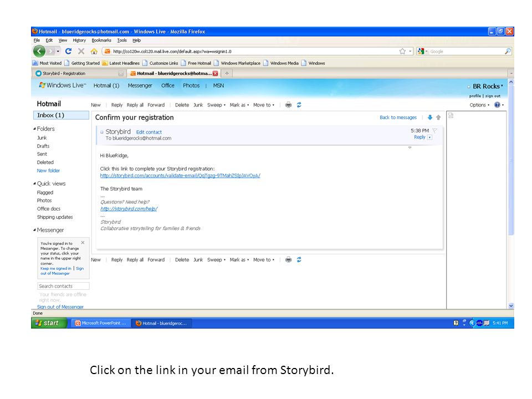Open the Move to dropdown in top toolbar

coord(264,105)
